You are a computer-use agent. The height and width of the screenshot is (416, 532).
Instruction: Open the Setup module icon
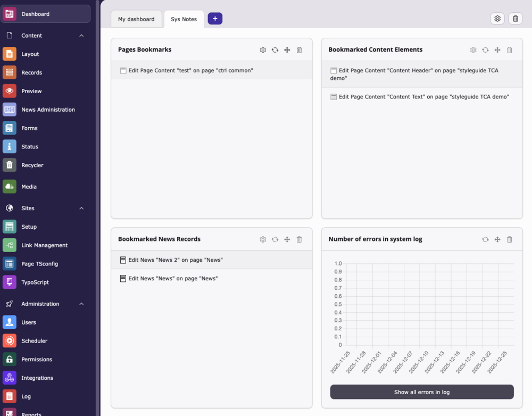[10, 227]
